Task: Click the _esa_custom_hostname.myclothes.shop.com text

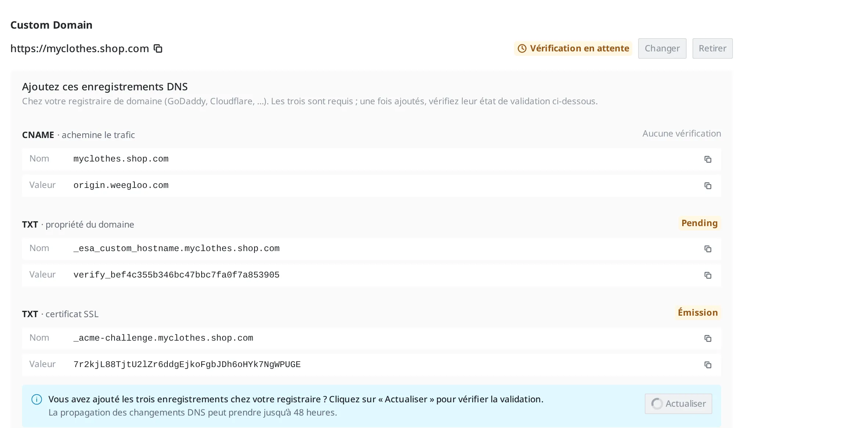Action: pyautogui.click(x=176, y=249)
